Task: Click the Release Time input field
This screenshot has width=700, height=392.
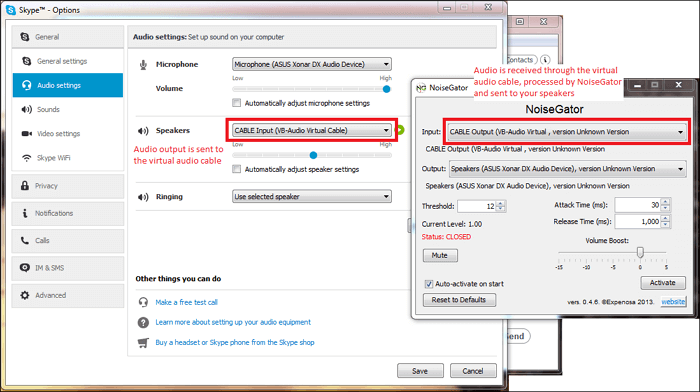Action: (638, 221)
